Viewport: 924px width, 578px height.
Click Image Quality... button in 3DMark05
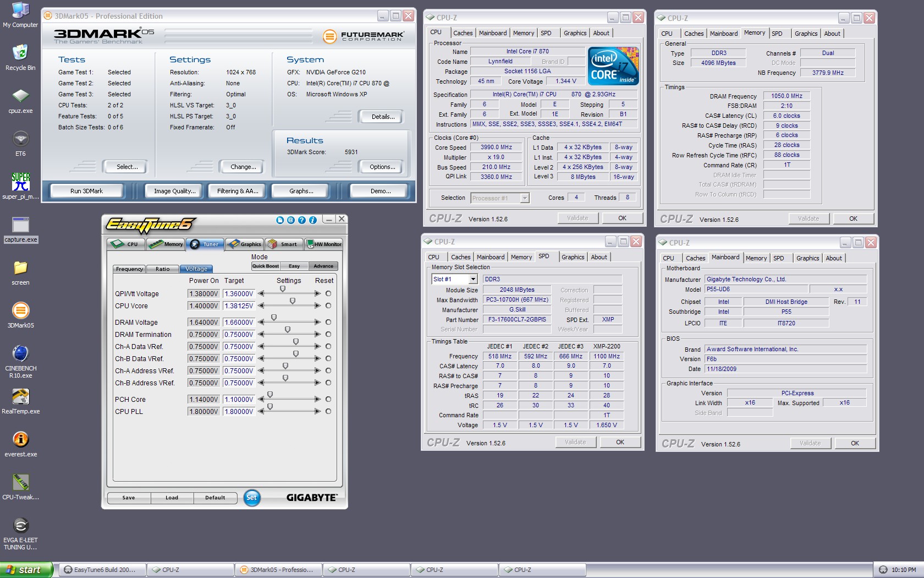coord(174,191)
